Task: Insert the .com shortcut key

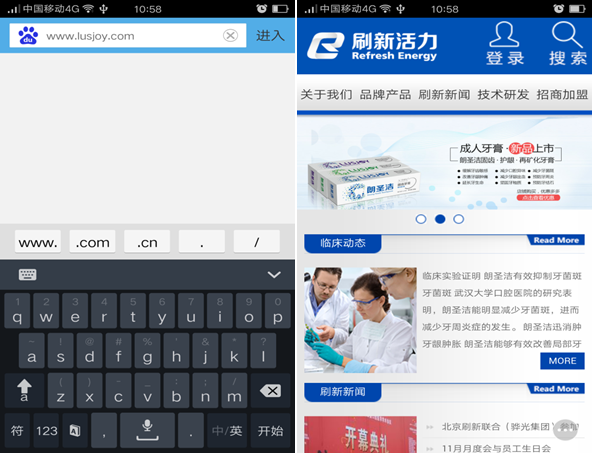Action: (92, 242)
